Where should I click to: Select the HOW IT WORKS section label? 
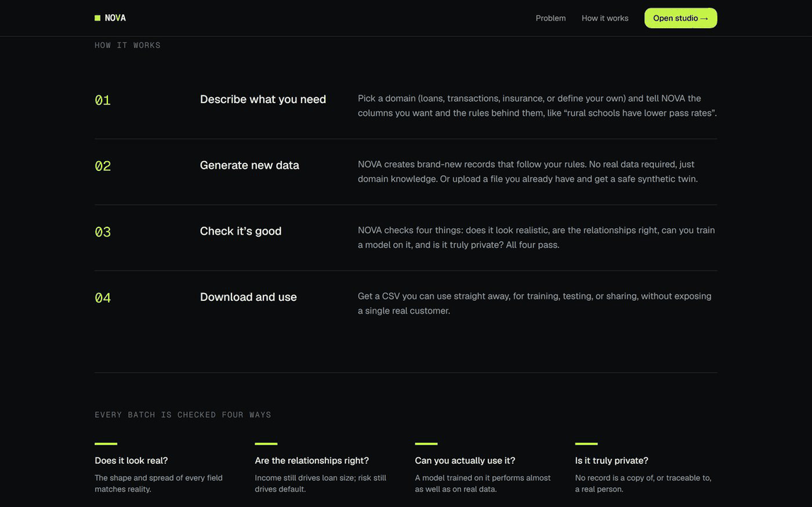[127, 46]
